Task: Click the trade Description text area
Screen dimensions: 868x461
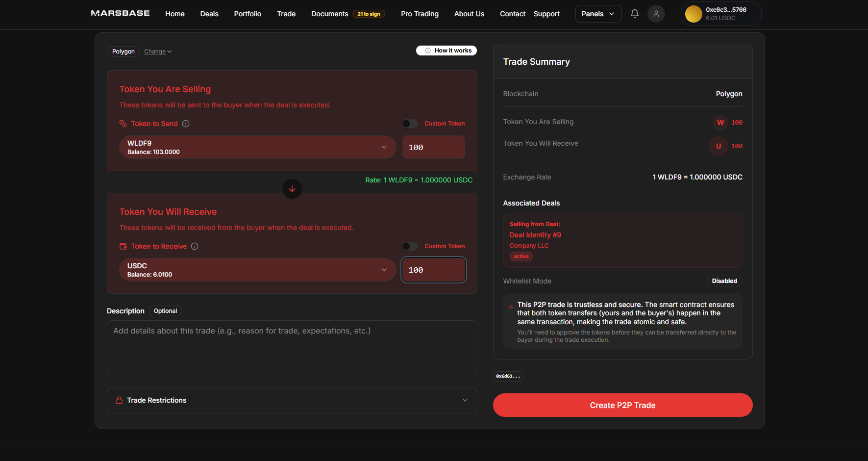Action: (292, 347)
